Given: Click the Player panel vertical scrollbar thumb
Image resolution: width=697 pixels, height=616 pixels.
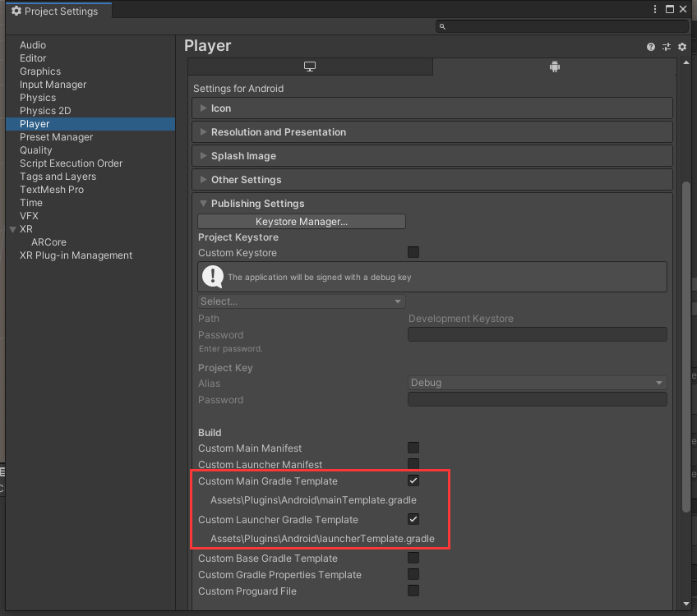Looking at the screenshot, I should 685,347.
